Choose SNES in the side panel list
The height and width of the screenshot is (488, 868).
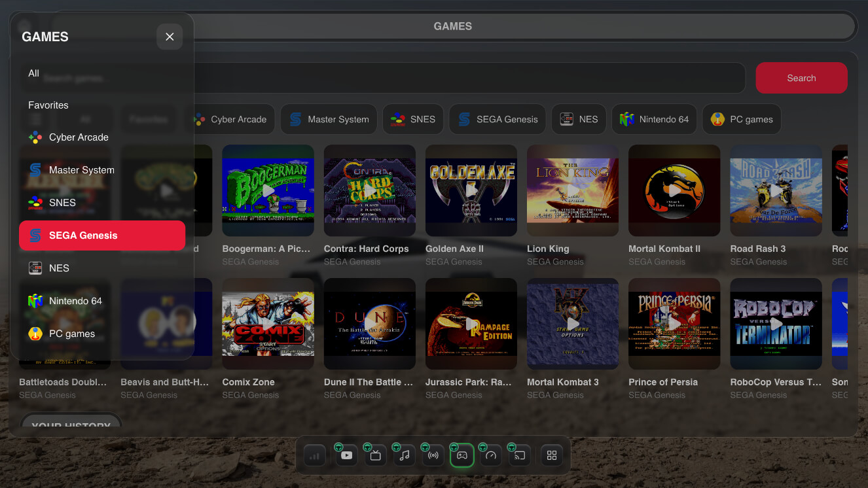(x=101, y=203)
